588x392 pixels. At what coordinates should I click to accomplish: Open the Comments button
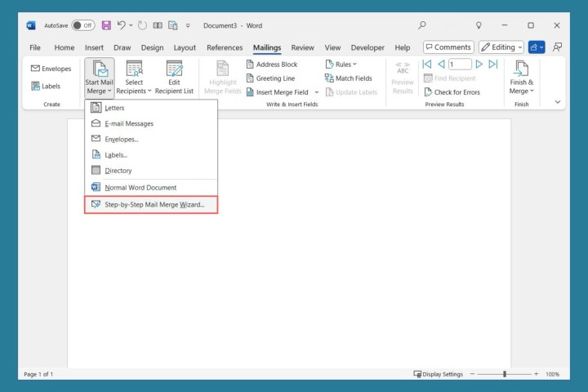447,47
